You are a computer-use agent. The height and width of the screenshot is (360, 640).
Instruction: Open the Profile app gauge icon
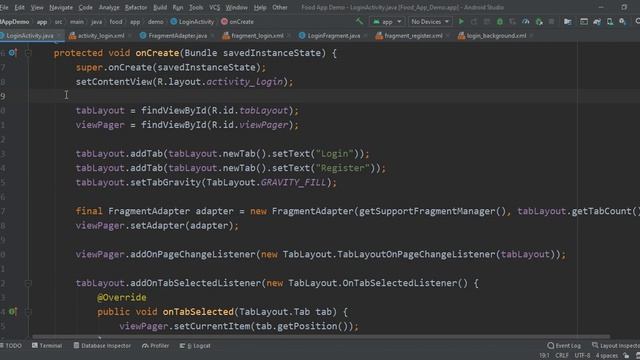[526, 21]
